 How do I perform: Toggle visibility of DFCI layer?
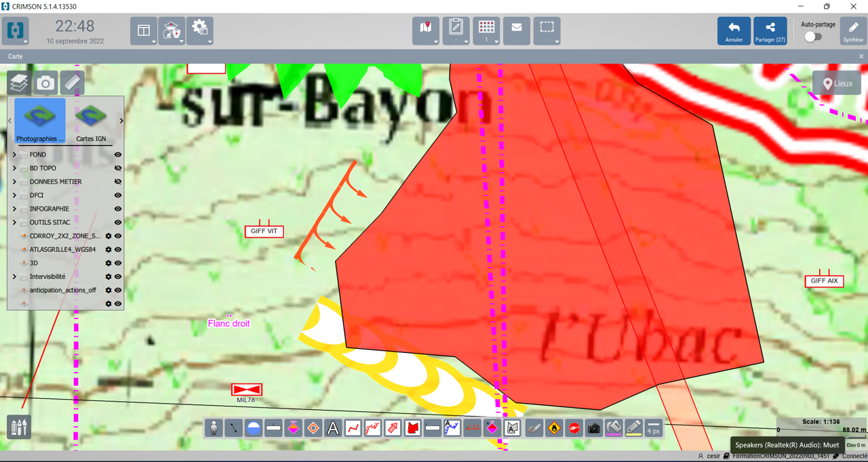(x=118, y=195)
